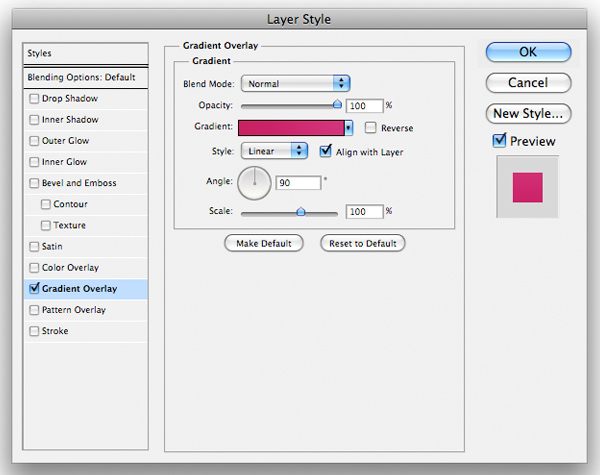Tick the Outer Glow checkbox
The height and width of the screenshot is (475, 600).
34,141
